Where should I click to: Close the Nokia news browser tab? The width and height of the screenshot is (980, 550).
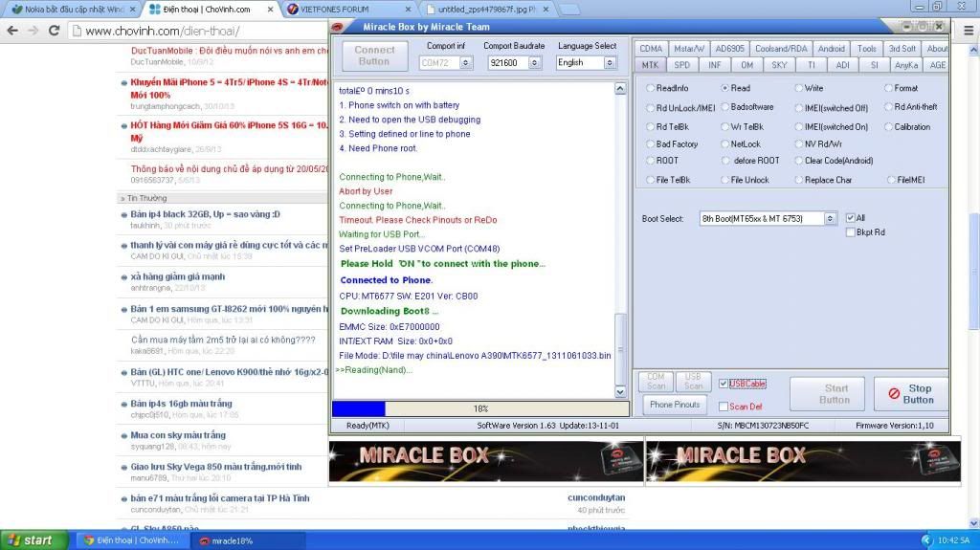(132, 10)
